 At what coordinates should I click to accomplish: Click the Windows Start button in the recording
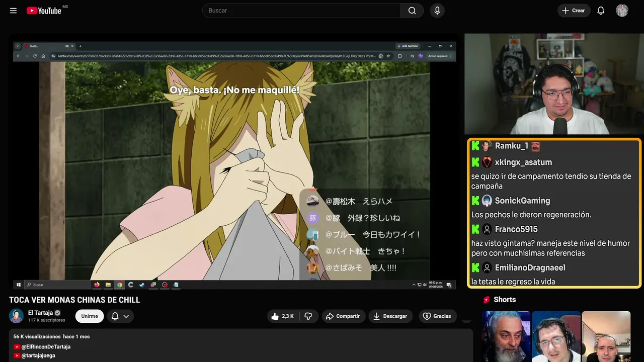pos(19,285)
